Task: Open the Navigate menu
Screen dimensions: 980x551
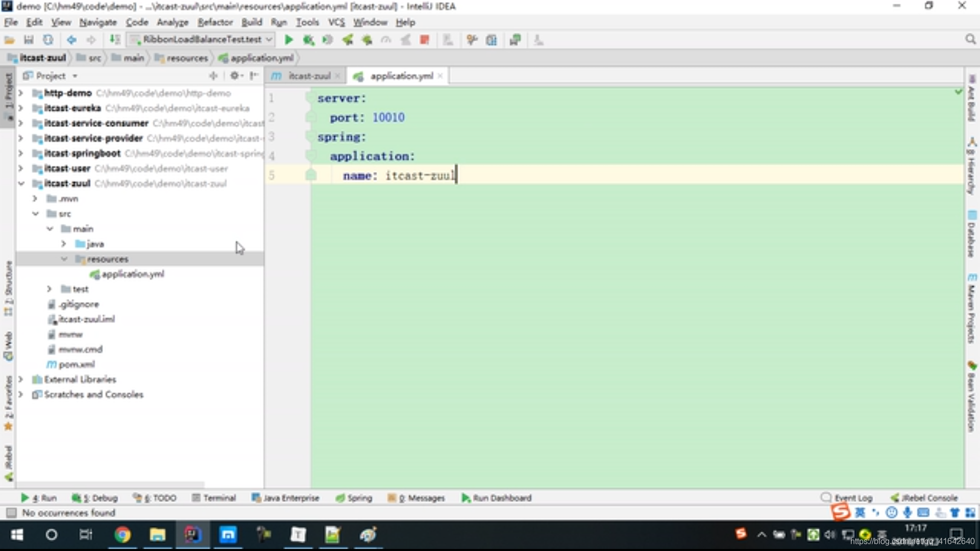Action: (x=98, y=22)
